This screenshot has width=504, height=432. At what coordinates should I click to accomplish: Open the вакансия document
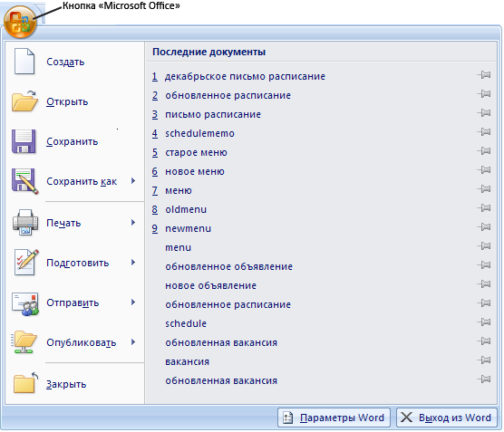click(x=187, y=361)
